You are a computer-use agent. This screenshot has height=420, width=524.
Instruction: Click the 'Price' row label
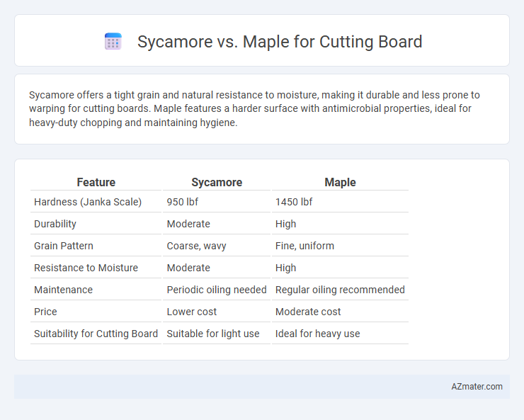point(45,312)
